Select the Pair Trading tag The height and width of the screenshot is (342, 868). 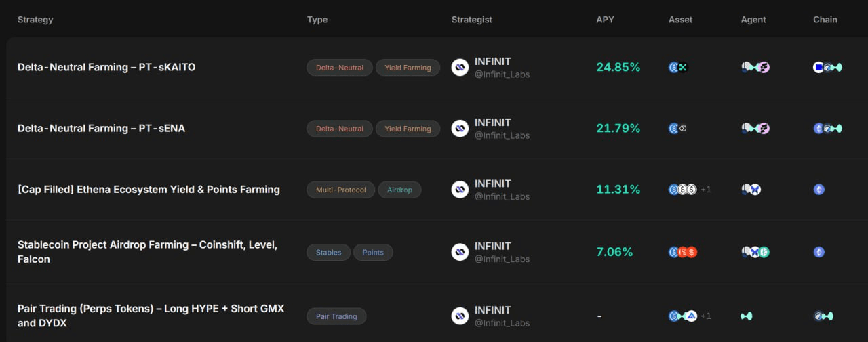point(336,316)
